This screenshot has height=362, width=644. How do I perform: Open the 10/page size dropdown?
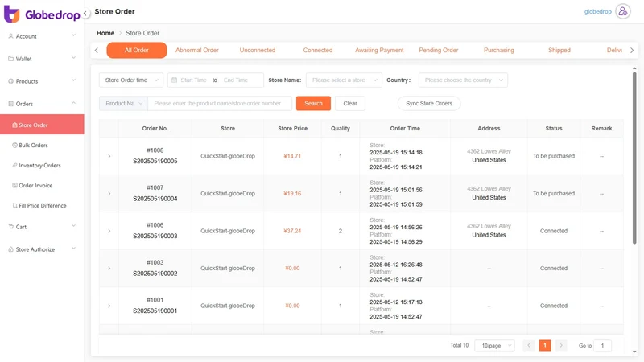tap(494, 346)
